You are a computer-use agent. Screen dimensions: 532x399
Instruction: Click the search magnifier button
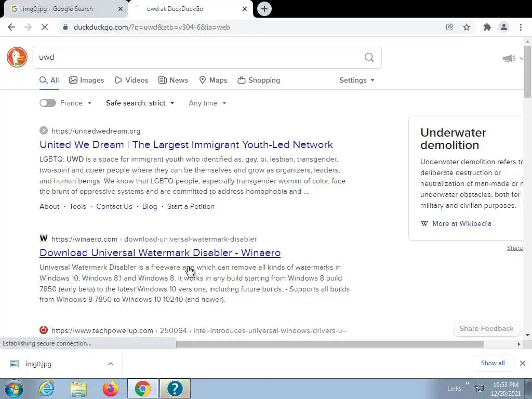(x=369, y=57)
